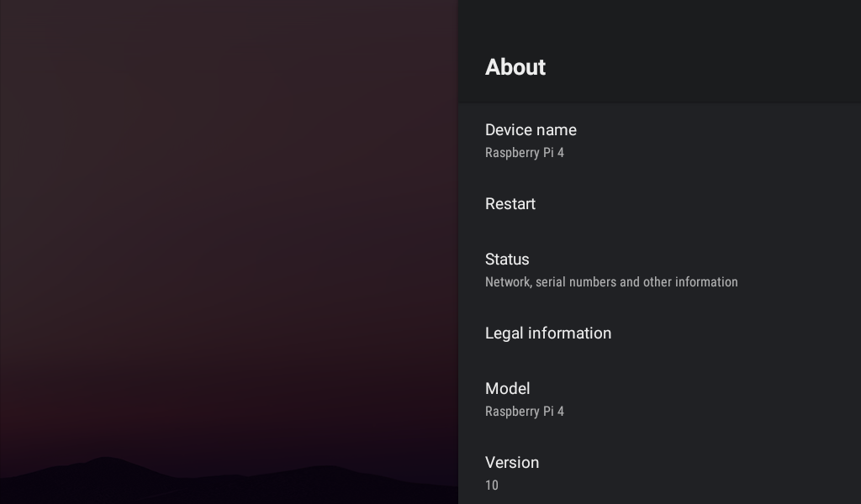The width and height of the screenshot is (861, 504).
Task: Click the About panel title
Action: (515, 67)
